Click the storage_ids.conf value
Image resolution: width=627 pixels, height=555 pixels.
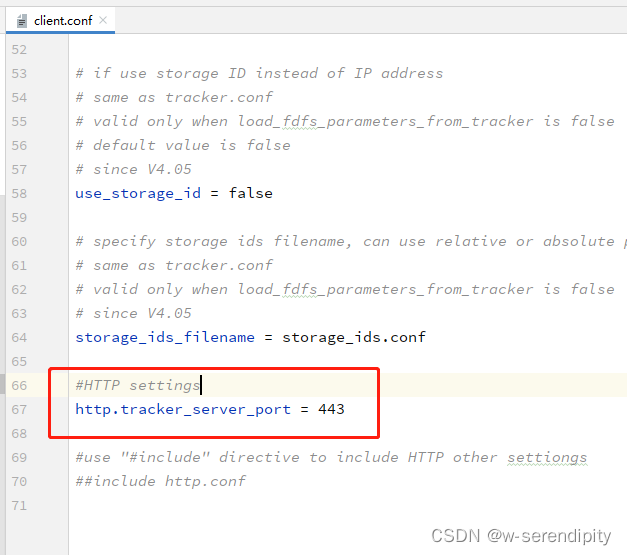(353, 337)
